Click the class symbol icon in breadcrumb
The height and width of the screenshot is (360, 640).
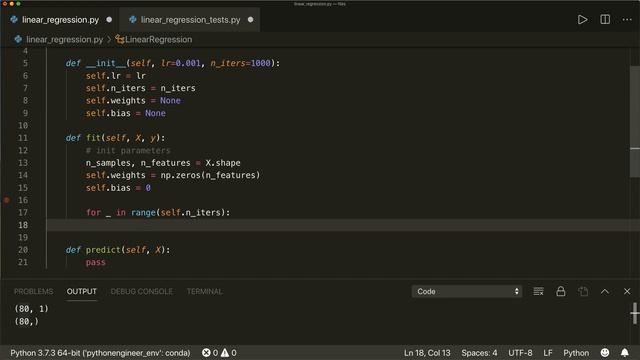click(120, 39)
